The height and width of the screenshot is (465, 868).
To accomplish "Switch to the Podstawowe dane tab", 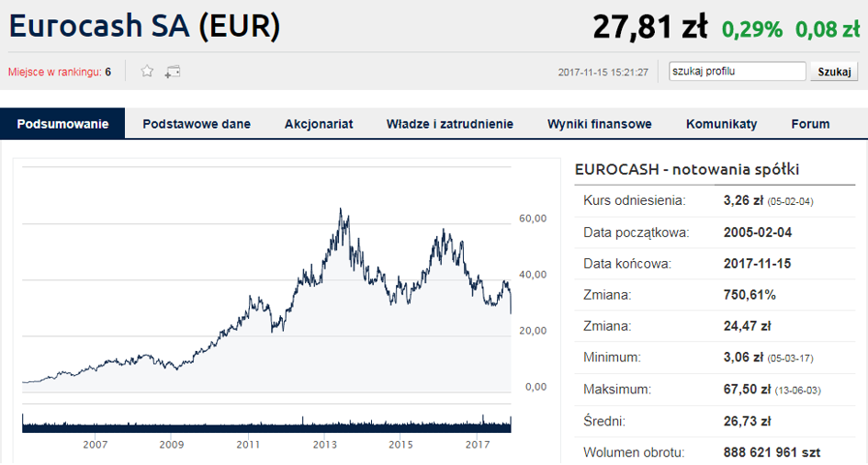I will [197, 124].
